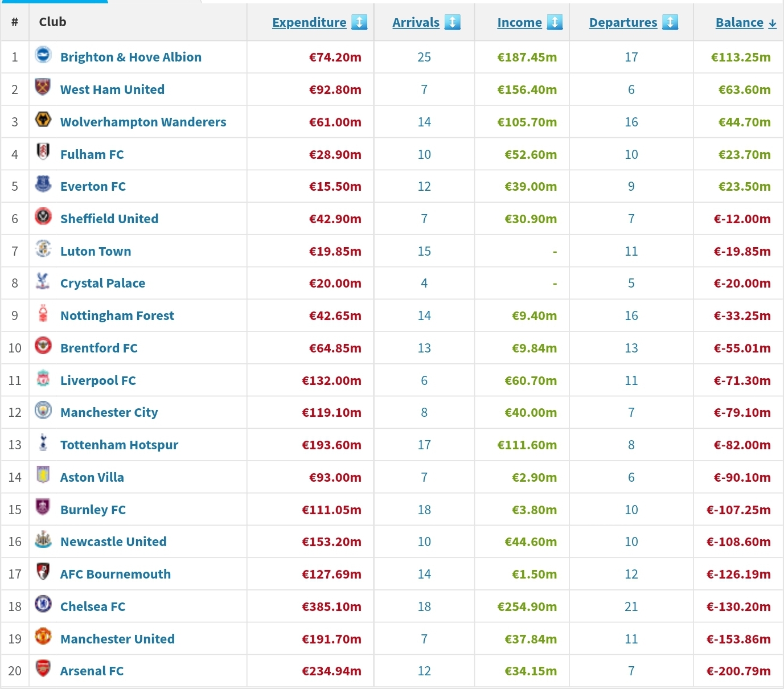784x689 pixels.
Task: Open the West Ham United club link
Action: click(112, 89)
